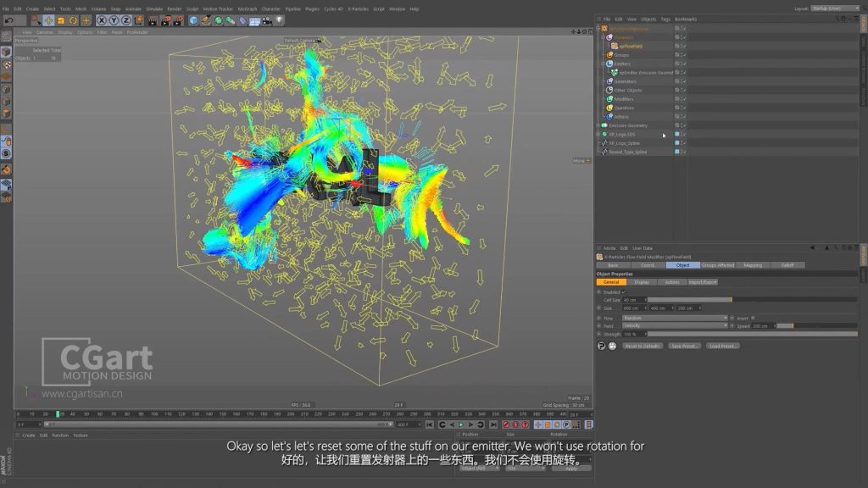Select the Import/Export sub-tab

pyautogui.click(x=703, y=282)
